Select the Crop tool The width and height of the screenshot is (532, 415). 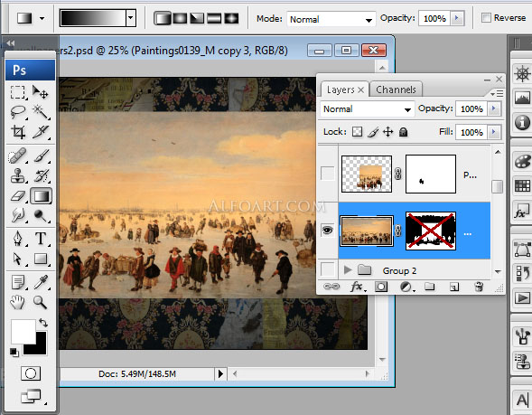click(18, 132)
